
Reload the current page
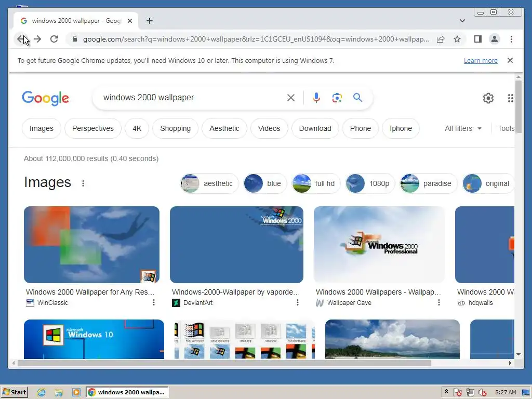click(54, 39)
